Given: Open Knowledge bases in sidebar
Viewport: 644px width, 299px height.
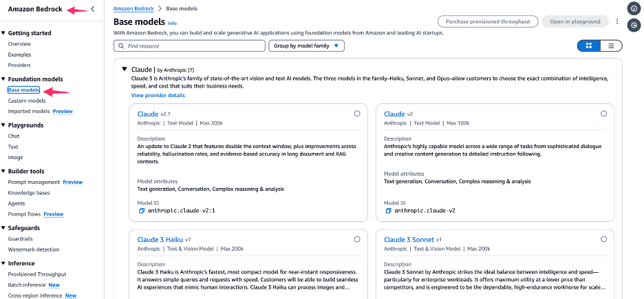Looking at the screenshot, I should point(29,193).
